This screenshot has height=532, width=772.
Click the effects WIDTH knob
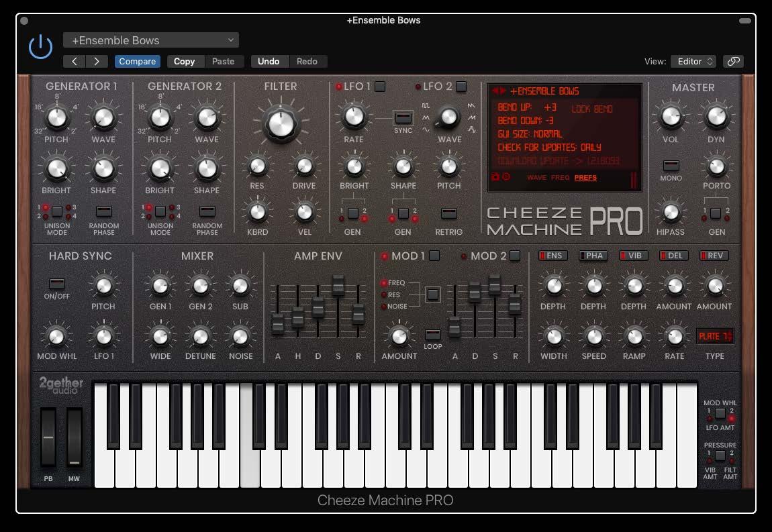coord(554,337)
